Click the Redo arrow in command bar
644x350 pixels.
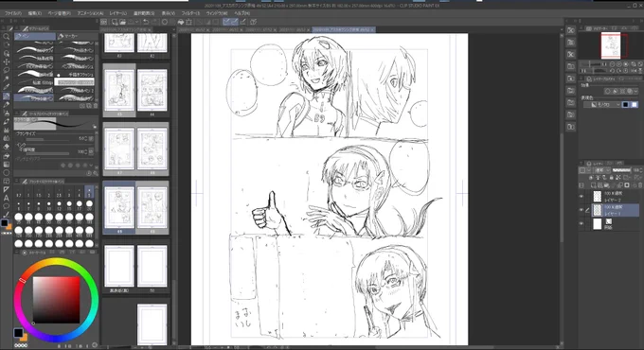coord(154,22)
